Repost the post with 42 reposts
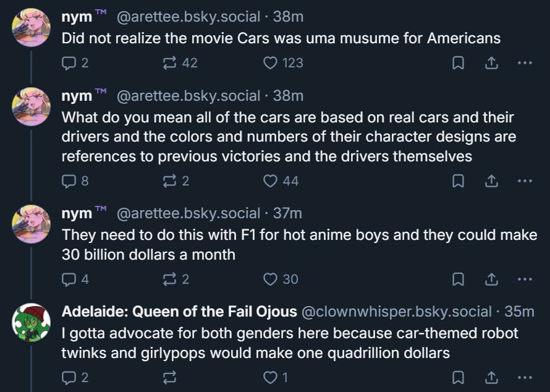This screenshot has height=392, width=550. click(x=169, y=62)
